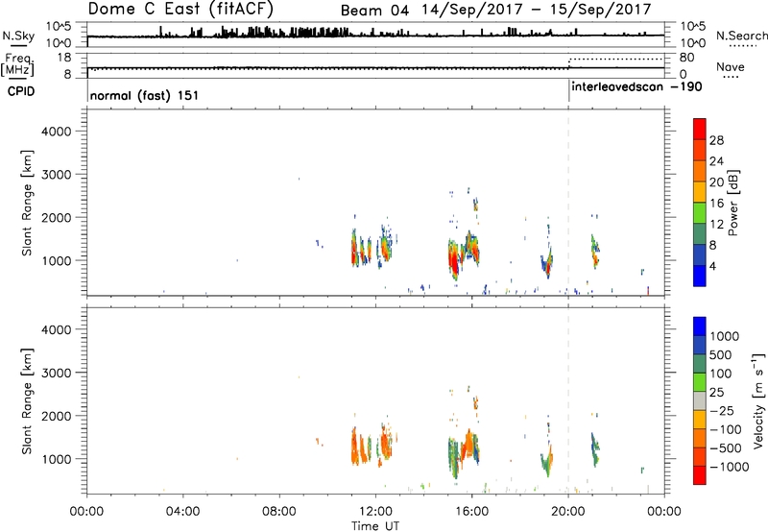The image size is (768, 532).
Task: Click the 'Nave' legend label
Action: pos(730,67)
